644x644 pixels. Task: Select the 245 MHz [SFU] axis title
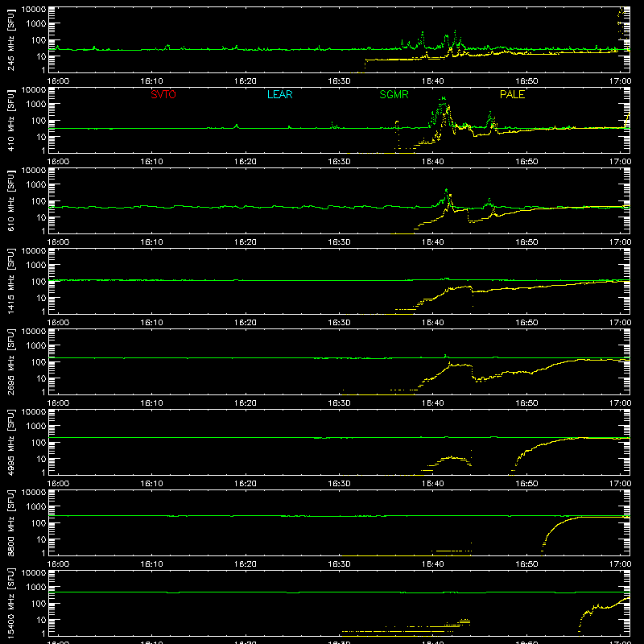[11, 39]
